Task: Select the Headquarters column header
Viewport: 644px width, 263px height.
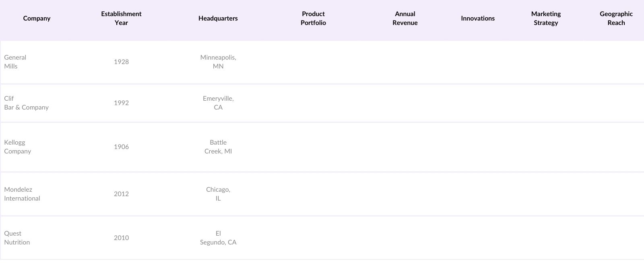Action: [218, 19]
